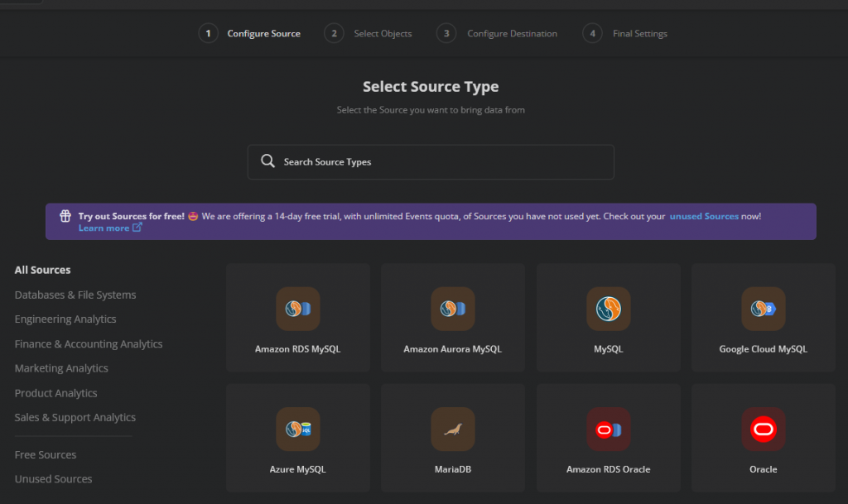
Task: Select the Google Cloud MySQL icon
Action: pyautogui.click(x=763, y=309)
